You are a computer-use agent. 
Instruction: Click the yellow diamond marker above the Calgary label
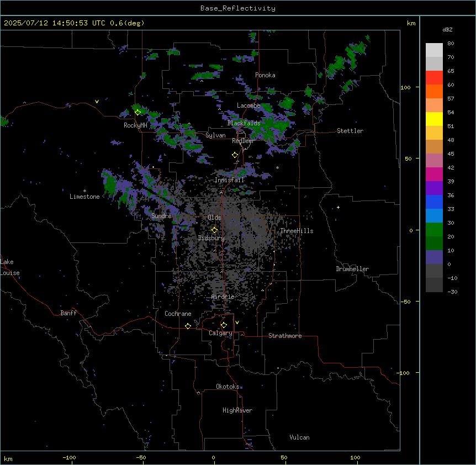pyautogui.click(x=224, y=325)
